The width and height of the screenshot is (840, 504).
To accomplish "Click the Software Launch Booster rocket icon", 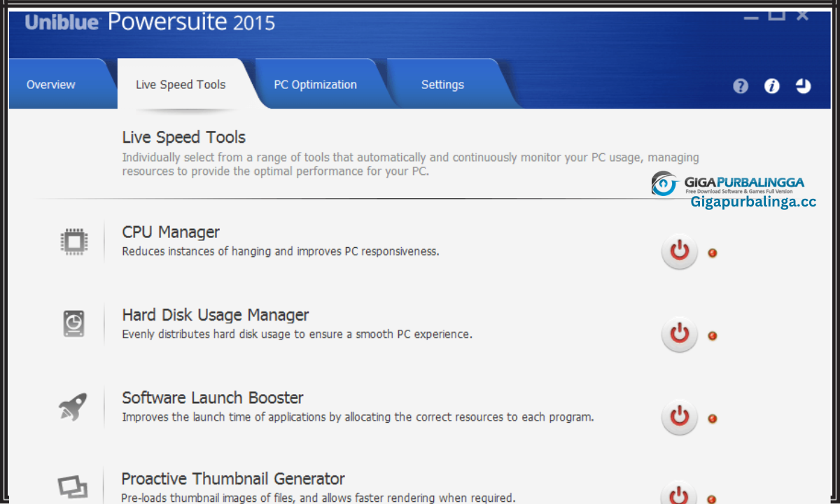I will click(73, 407).
